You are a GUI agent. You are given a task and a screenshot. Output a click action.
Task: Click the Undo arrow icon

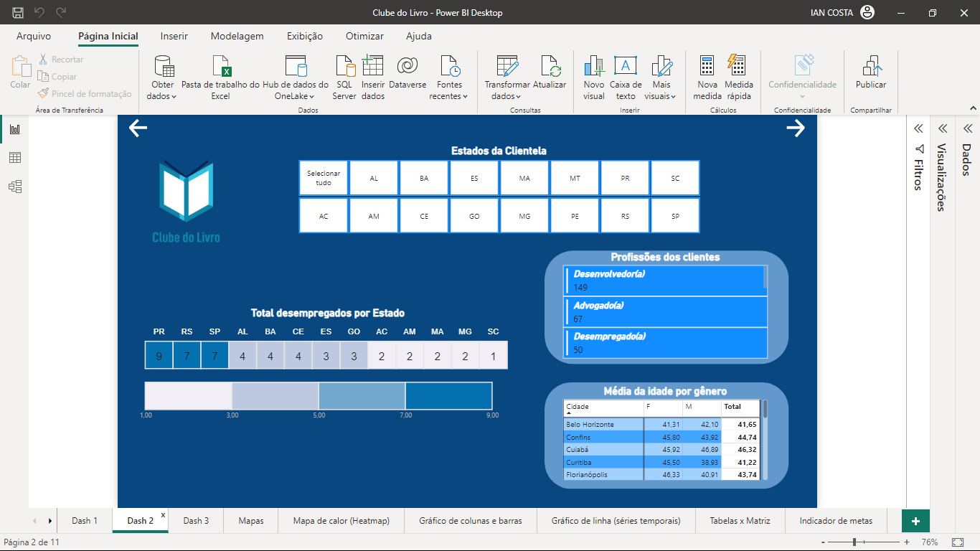tap(39, 13)
